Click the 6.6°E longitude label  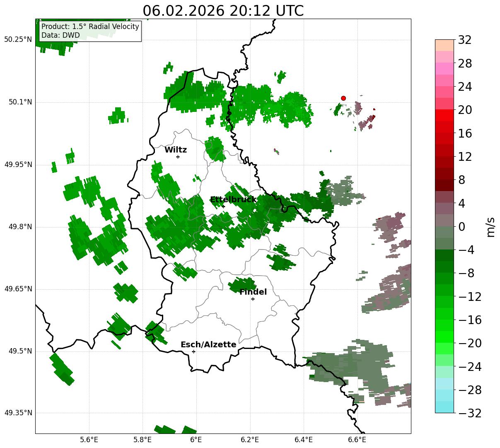tap(357, 440)
